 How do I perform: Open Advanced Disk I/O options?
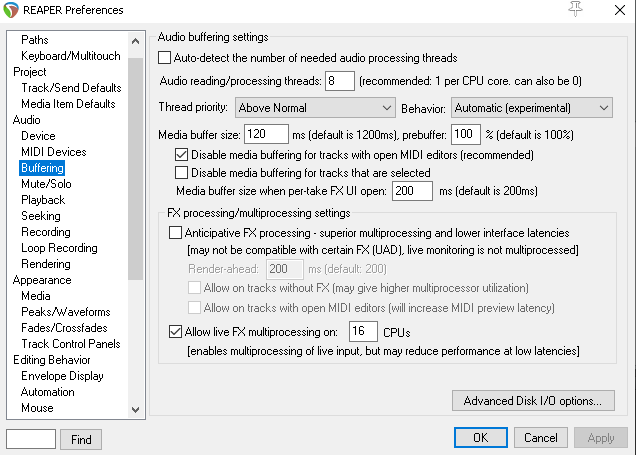tap(533, 401)
